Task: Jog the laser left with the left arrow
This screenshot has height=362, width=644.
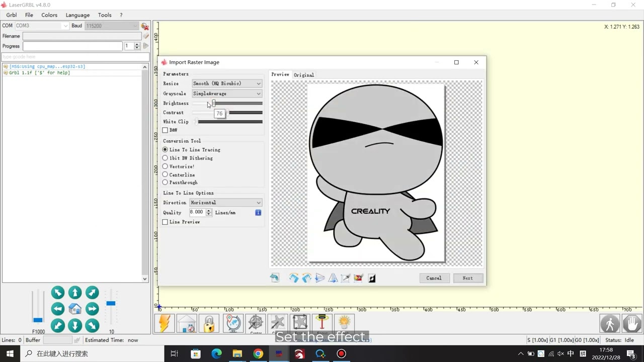Action: (58, 309)
